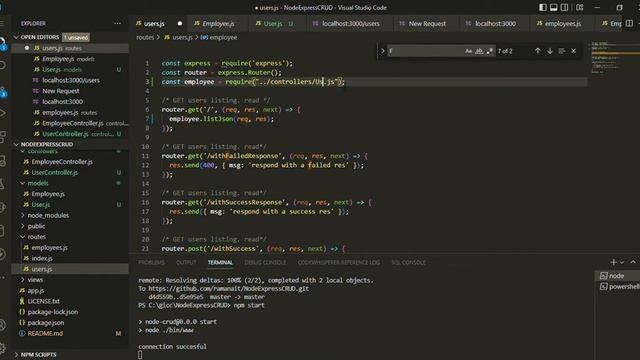The image size is (640, 360).
Task: Open the Extensions view in activity bar
Action: [3, 137]
